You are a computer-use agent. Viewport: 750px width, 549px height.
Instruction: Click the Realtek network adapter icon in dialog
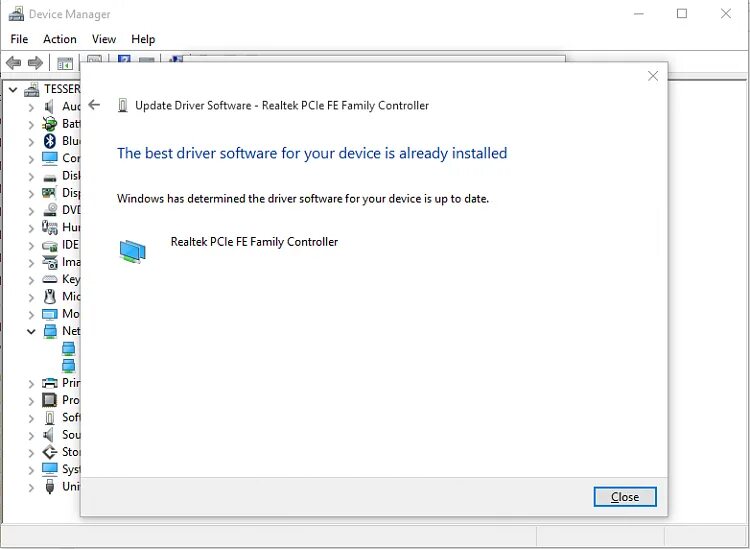132,251
